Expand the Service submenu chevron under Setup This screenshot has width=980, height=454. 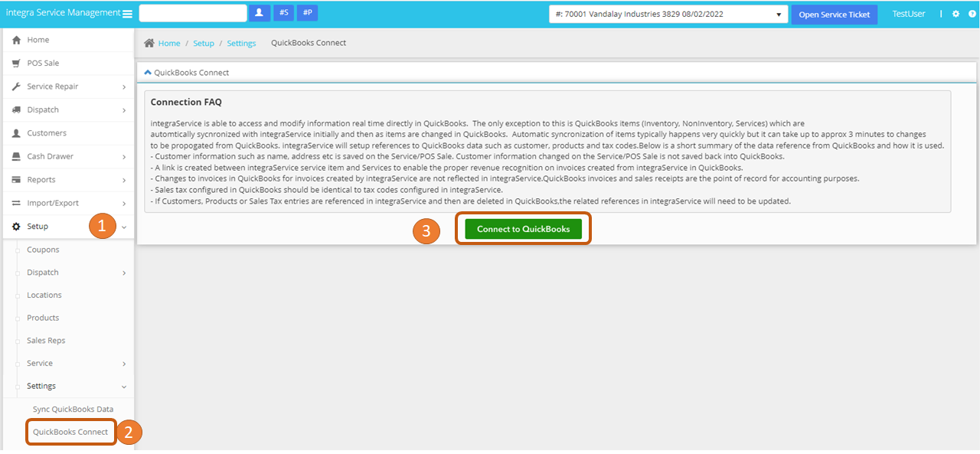click(x=124, y=364)
